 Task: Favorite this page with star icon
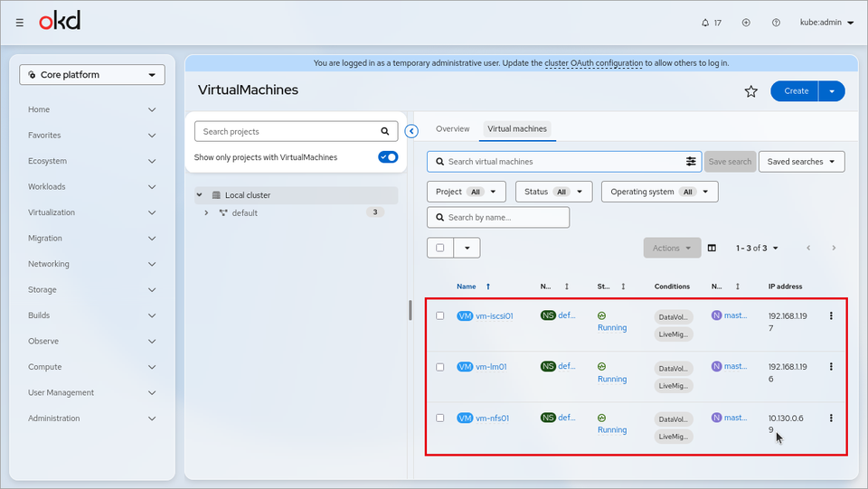(x=750, y=91)
